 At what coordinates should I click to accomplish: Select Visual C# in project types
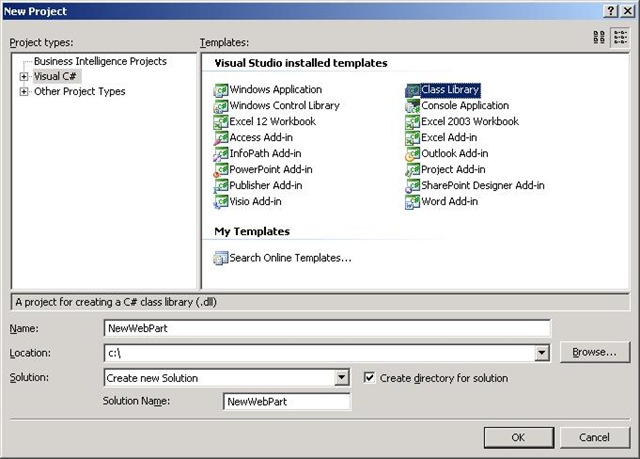pyautogui.click(x=55, y=76)
